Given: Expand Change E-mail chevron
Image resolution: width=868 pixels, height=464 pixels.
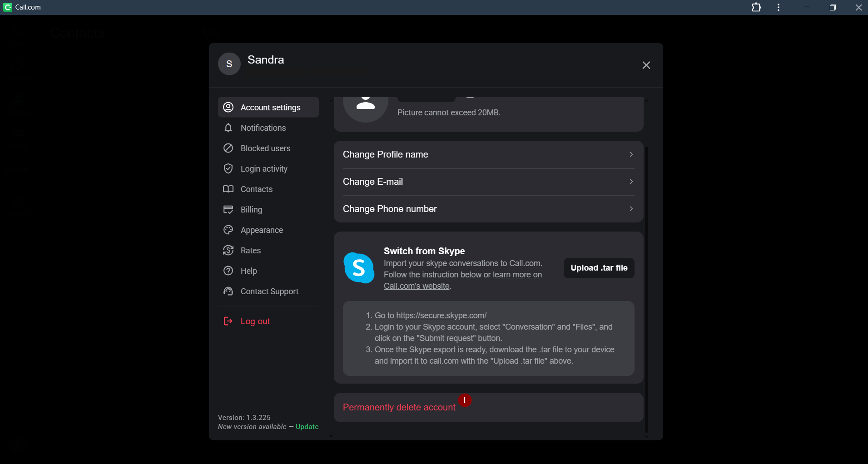Looking at the screenshot, I should point(631,182).
